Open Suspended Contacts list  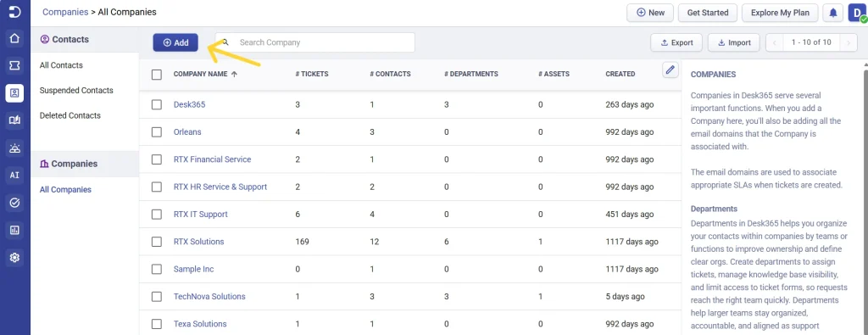tap(76, 90)
